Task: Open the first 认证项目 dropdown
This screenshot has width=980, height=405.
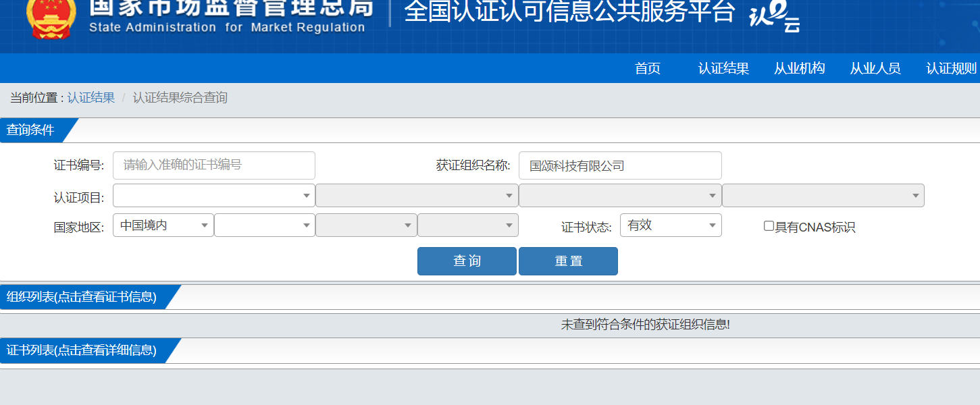Action: point(214,196)
